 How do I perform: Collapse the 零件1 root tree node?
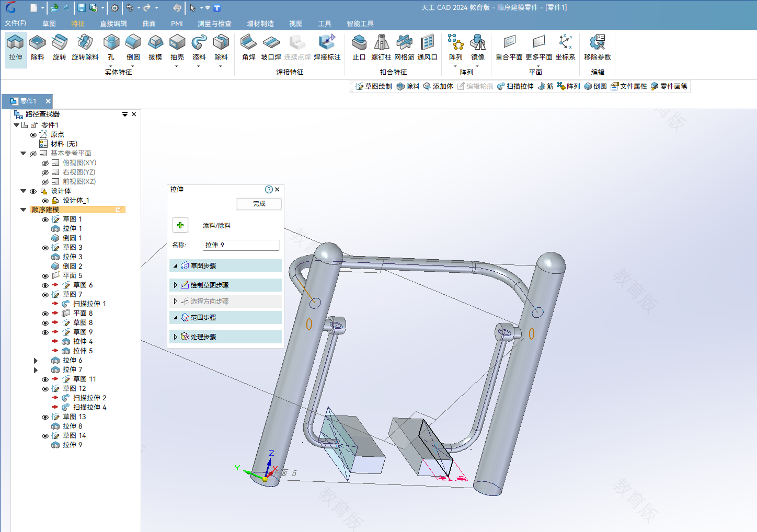tap(16, 125)
